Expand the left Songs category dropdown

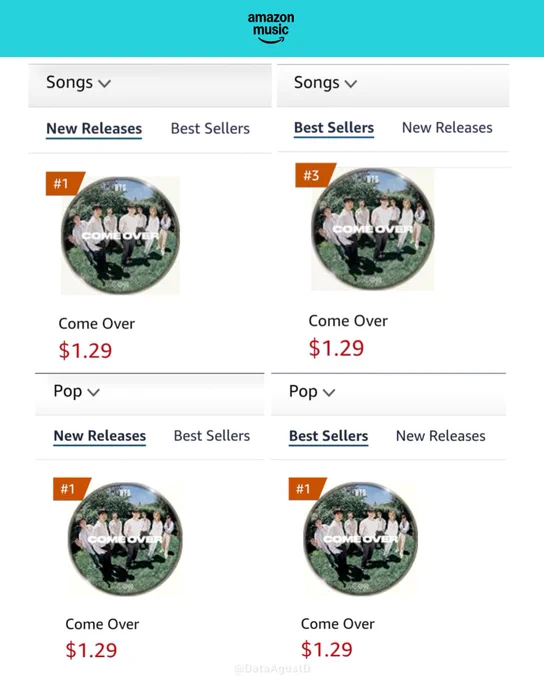tap(79, 82)
